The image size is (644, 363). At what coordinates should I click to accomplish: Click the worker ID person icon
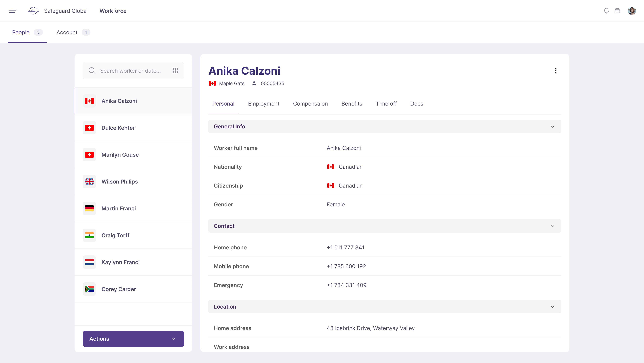[x=254, y=84]
